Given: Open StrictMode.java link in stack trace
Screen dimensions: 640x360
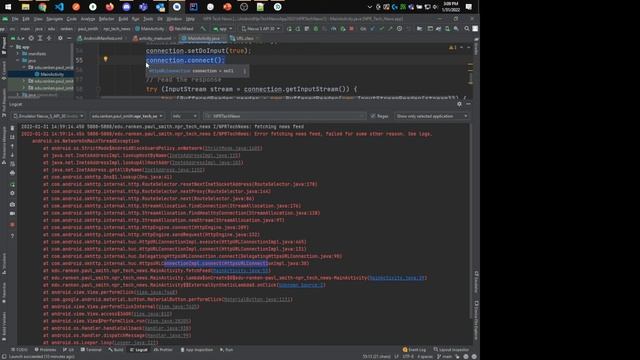Looking at the screenshot, I should pos(232,148).
